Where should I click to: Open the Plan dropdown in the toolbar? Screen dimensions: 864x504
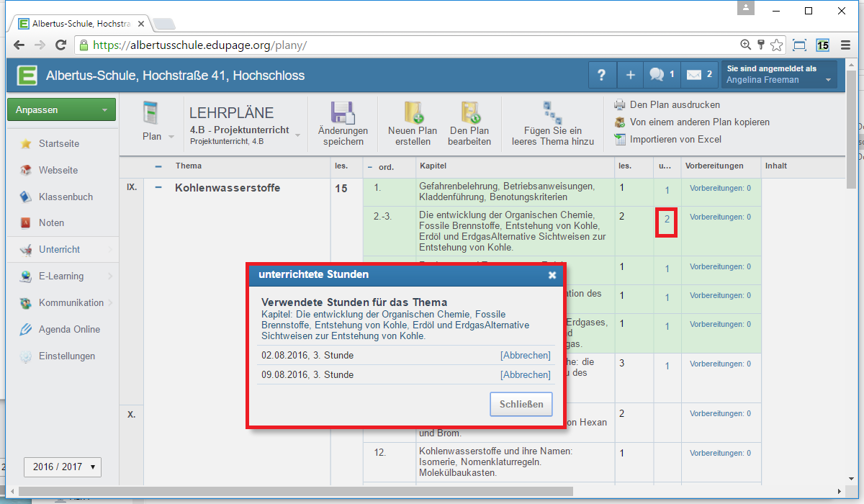click(157, 123)
